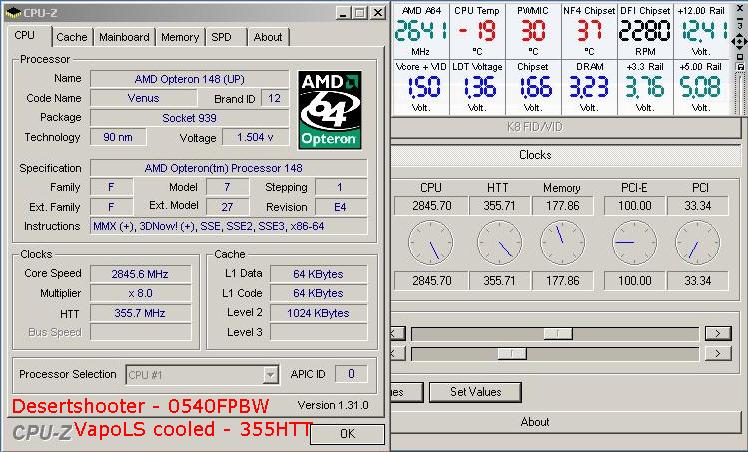Click the HTT clock dial gauge
748x452 pixels.
click(499, 243)
